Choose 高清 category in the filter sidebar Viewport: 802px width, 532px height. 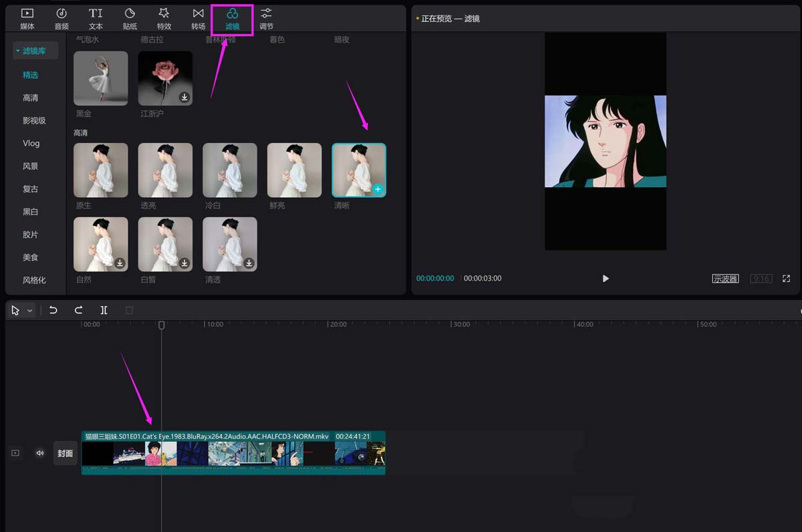(31, 98)
